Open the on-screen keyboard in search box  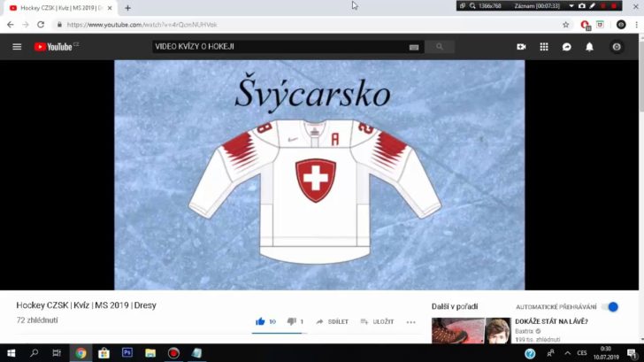414,47
